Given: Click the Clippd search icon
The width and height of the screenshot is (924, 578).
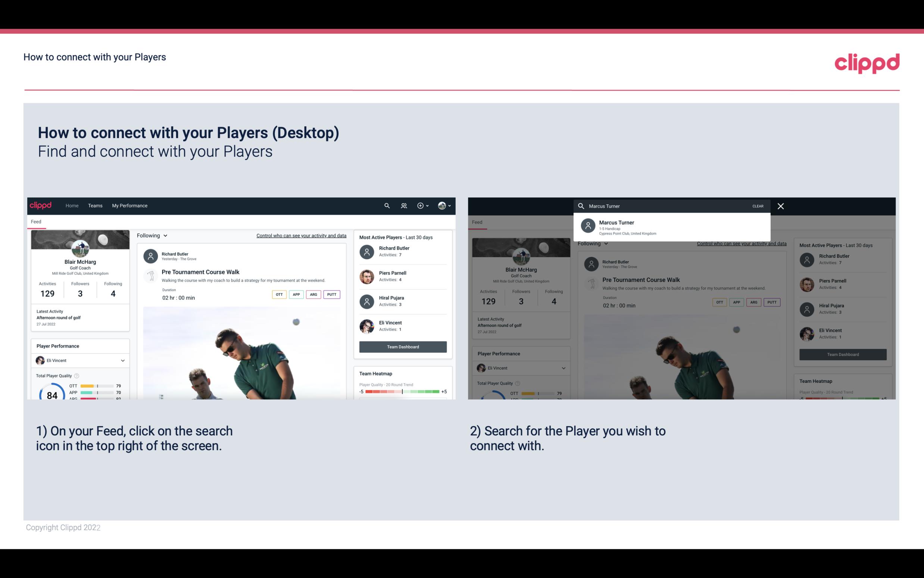Looking at the screenshot, I should (386, 206).
